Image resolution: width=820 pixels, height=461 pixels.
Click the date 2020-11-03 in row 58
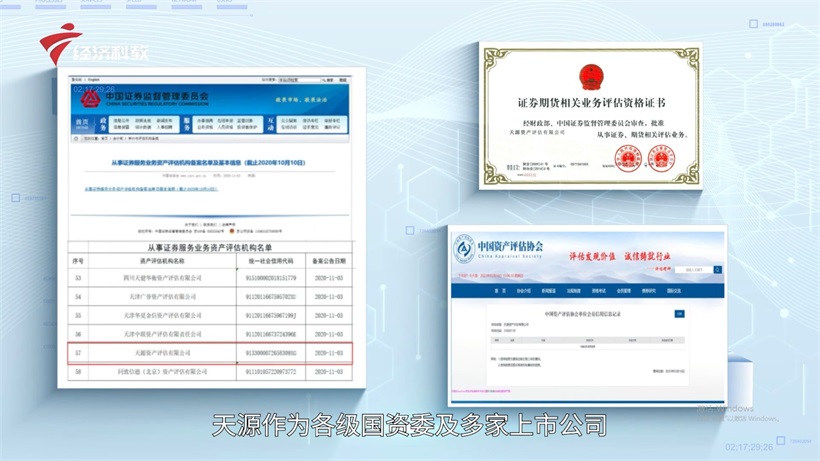click(329, 372)
